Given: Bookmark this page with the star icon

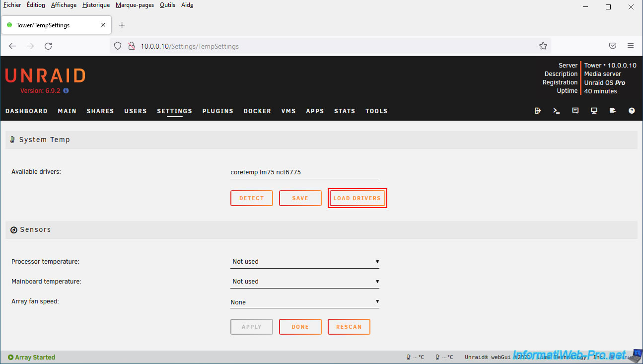Looking at the screenshot, I should point(543,46).
